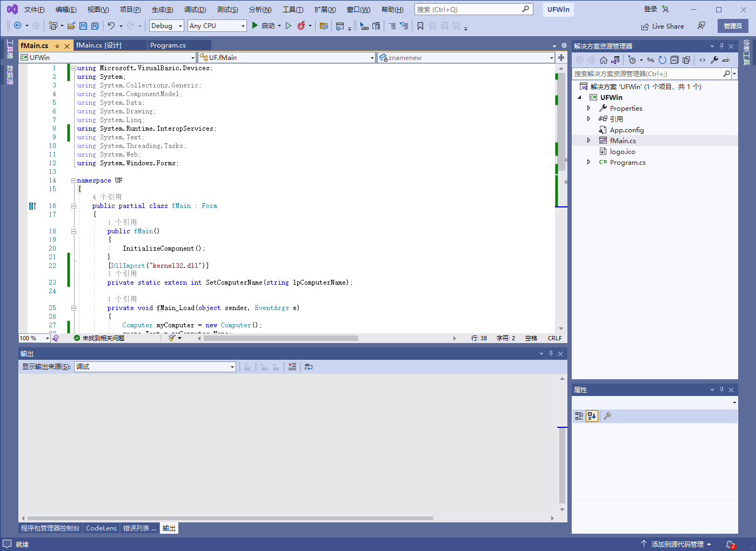Open the 文件(F) menu
The image size is (756, 551).
click(35, 10)
